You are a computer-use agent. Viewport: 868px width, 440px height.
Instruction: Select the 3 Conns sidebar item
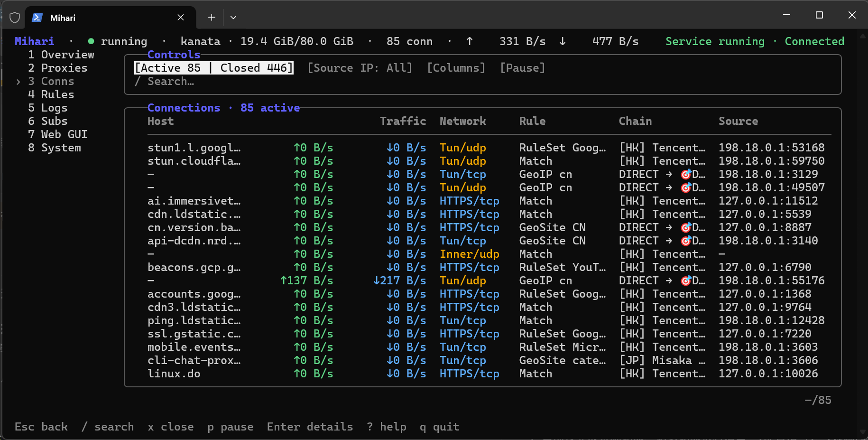[51, 81]
